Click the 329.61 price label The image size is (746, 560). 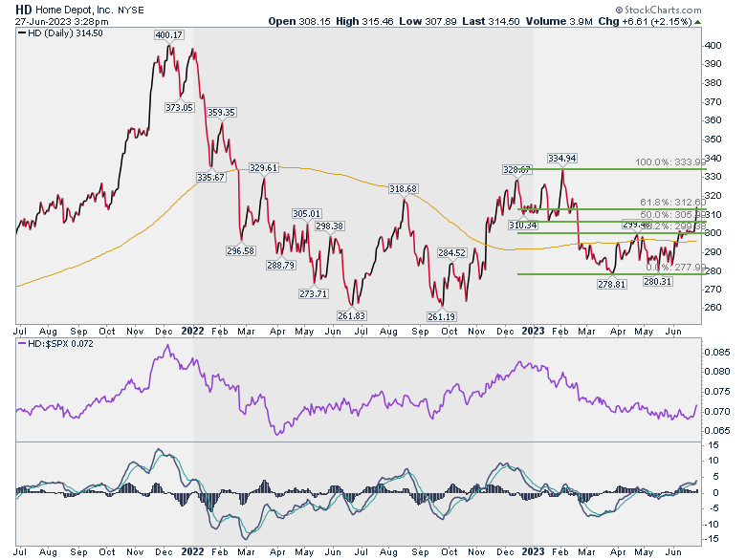click(x=264, y=168)
